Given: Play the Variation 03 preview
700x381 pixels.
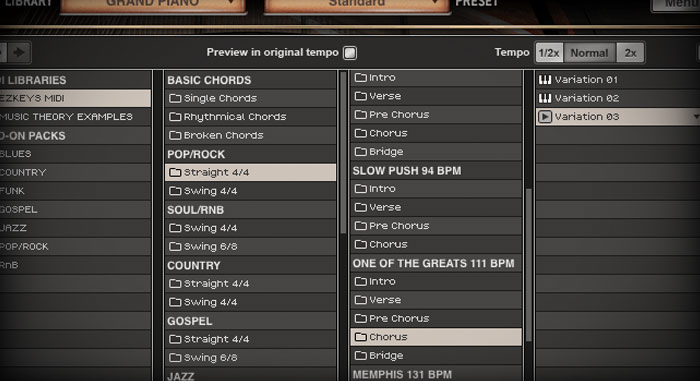Looking at the screenshot, I should coord(545,117).
